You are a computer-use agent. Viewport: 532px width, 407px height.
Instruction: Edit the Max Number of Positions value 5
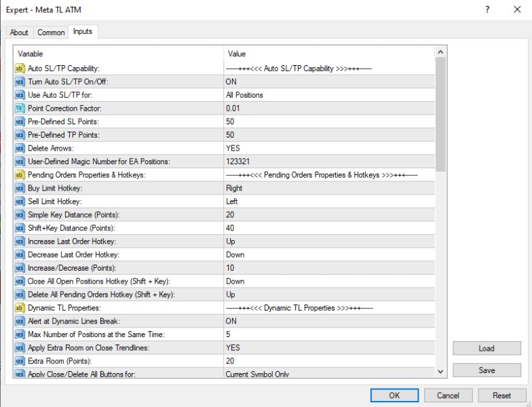pyautogui.click(x=329, y=334)
